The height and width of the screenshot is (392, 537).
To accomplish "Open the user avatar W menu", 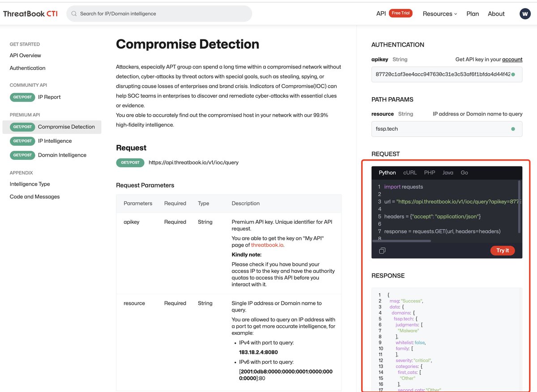I will coord(525,14).
